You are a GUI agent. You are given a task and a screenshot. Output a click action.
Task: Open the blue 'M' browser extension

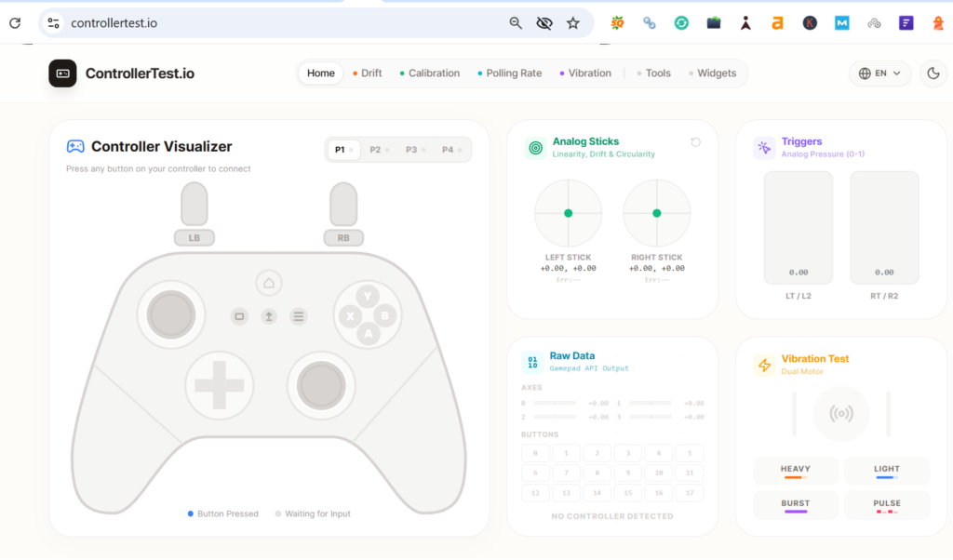(x=841, y=23)
